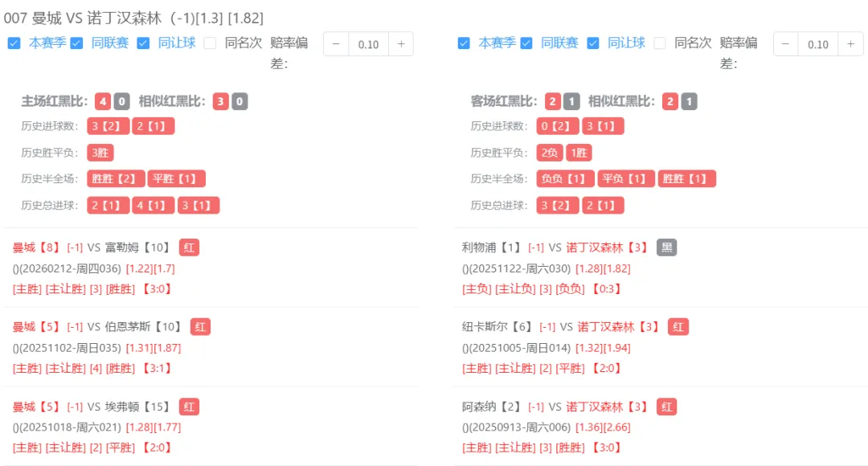Uncheck 本赛季 checkbox in the right away panel
This screenshot has height=466, width=868.
tap(464, 43)
